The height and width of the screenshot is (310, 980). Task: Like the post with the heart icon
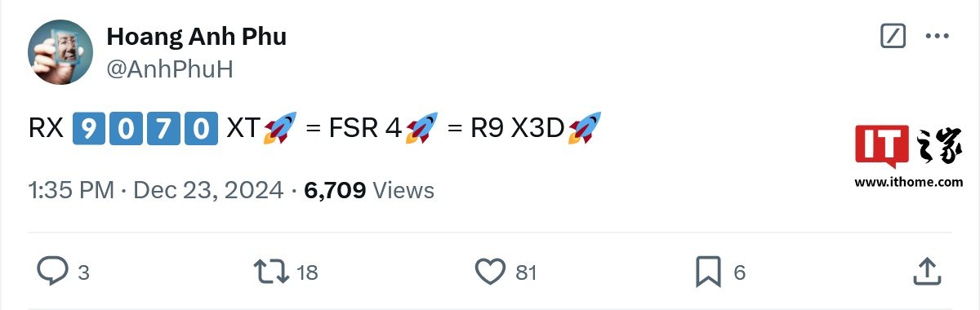[x=491, y=272]
